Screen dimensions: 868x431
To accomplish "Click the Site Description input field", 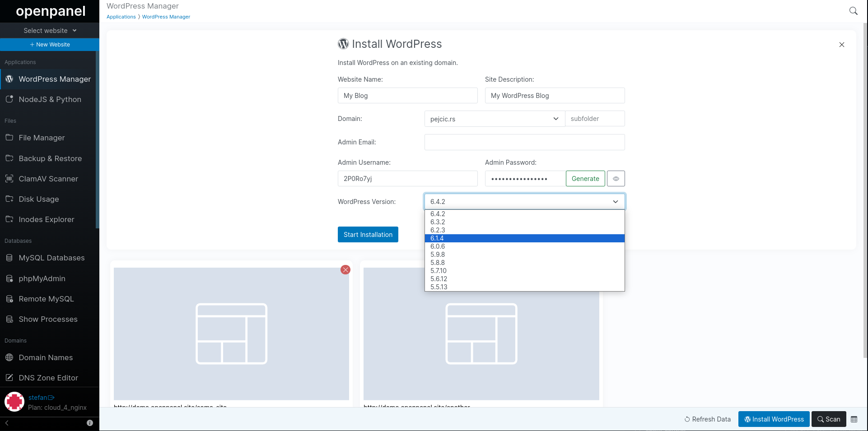I will (555, 96).
